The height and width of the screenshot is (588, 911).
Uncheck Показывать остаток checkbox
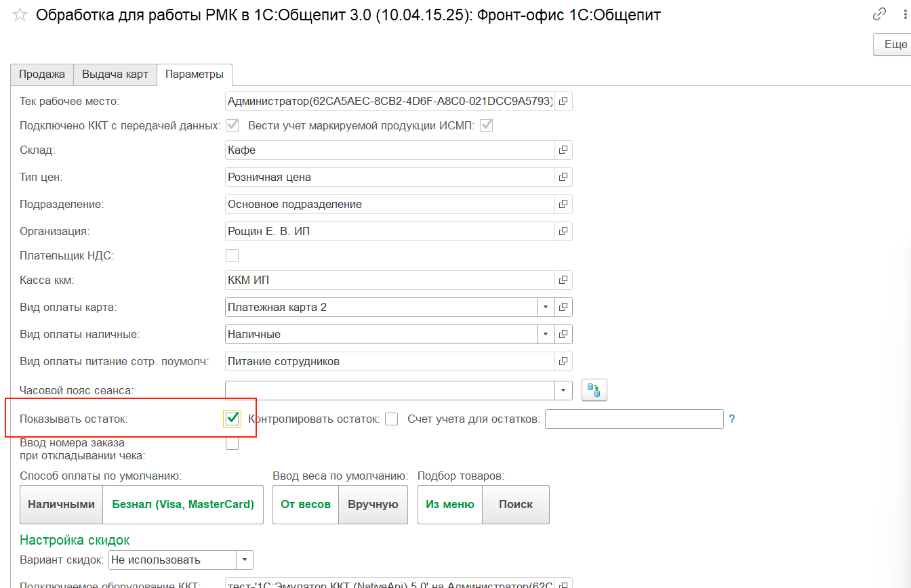point(232,419)
